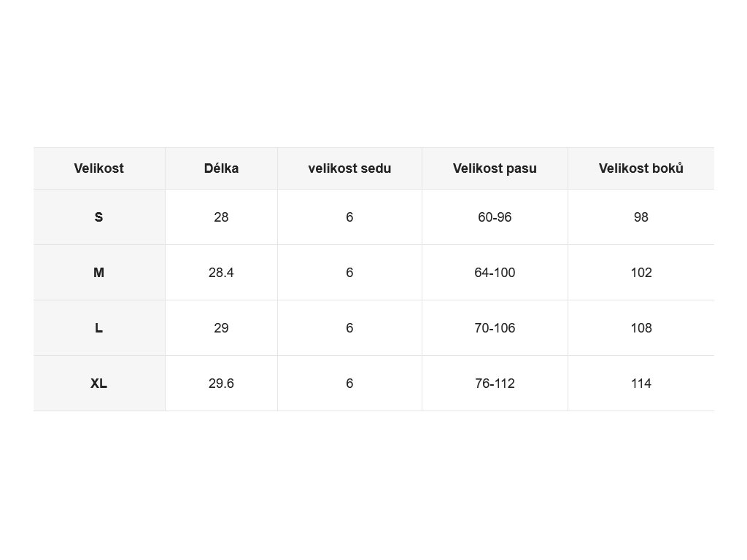
Task: Select the XL size row label
Action: (98, 384)
